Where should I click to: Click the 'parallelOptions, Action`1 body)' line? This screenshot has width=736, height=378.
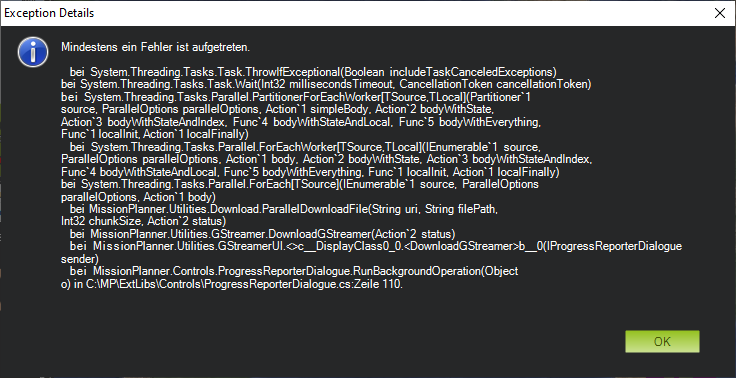138,197
